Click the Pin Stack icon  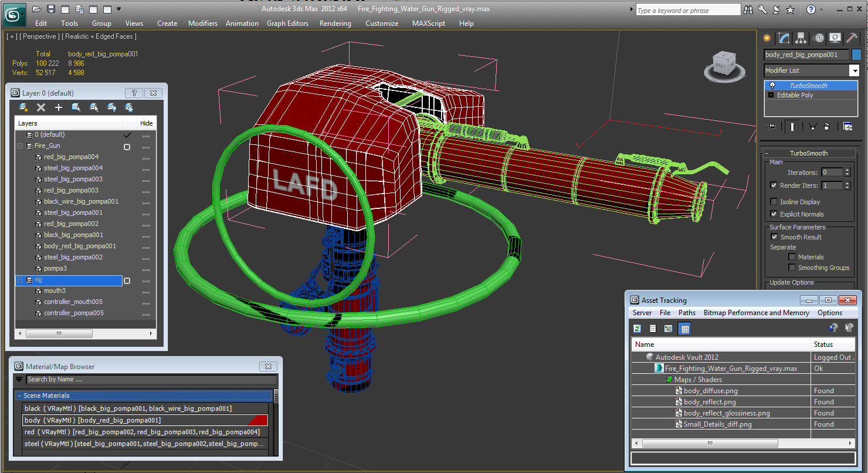coord(771,126)
